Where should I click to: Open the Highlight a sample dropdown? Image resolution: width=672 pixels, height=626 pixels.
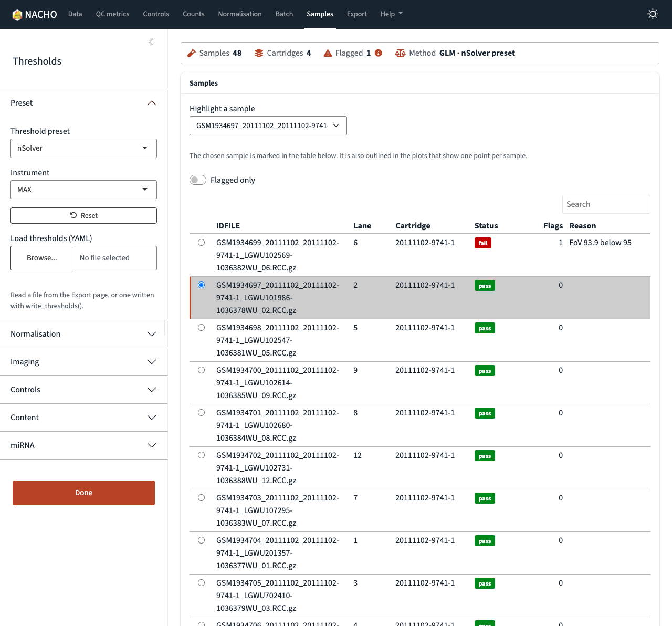268,126
